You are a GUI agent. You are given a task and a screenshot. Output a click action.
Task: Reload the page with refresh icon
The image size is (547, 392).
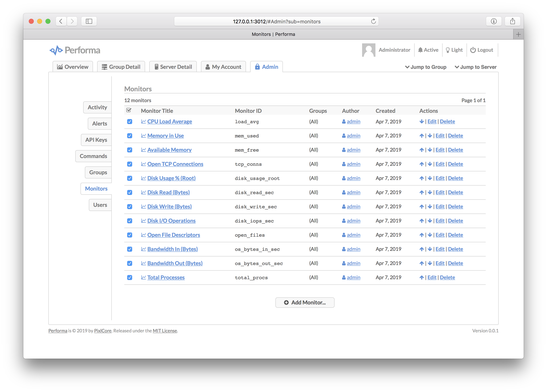tap(373, 21)
